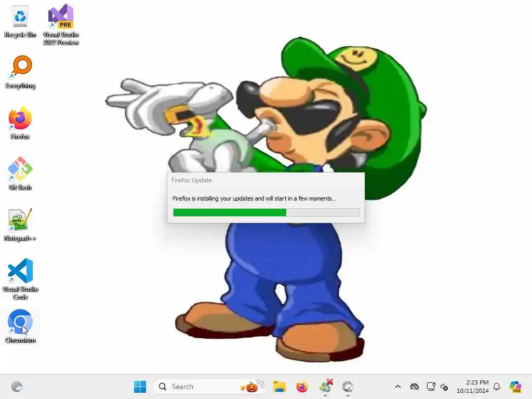The width and height of the screenshot is (532, 399).
Task: Open the network tray icon
Action: click(431, 387)
